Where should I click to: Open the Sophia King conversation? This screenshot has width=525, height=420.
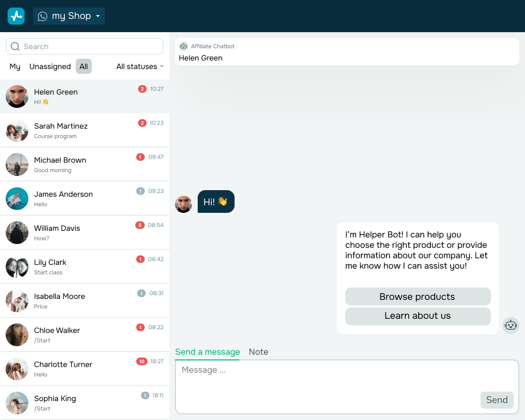pos(85,403)
